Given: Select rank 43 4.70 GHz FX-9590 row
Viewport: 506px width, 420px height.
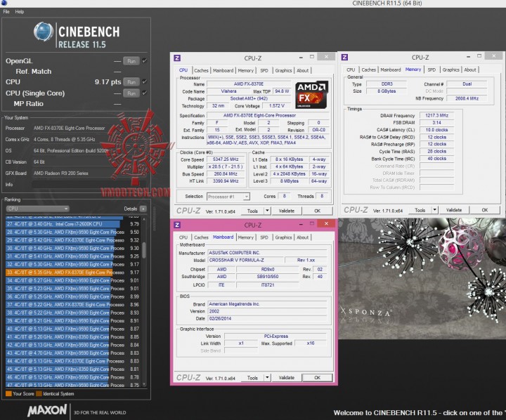Looking at the screenshot, I should click(x=73, y=353).
